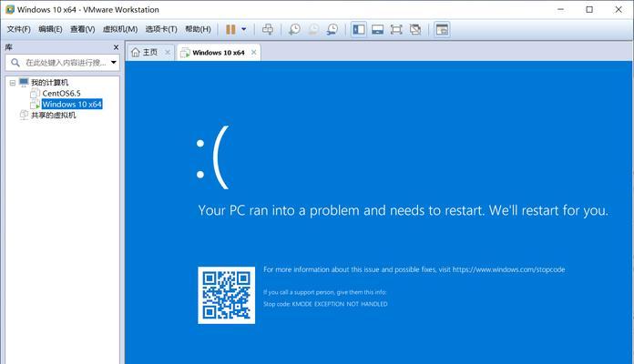Close the 主页 tab
This screenshot has height=364, width=634.
point(168,52)
